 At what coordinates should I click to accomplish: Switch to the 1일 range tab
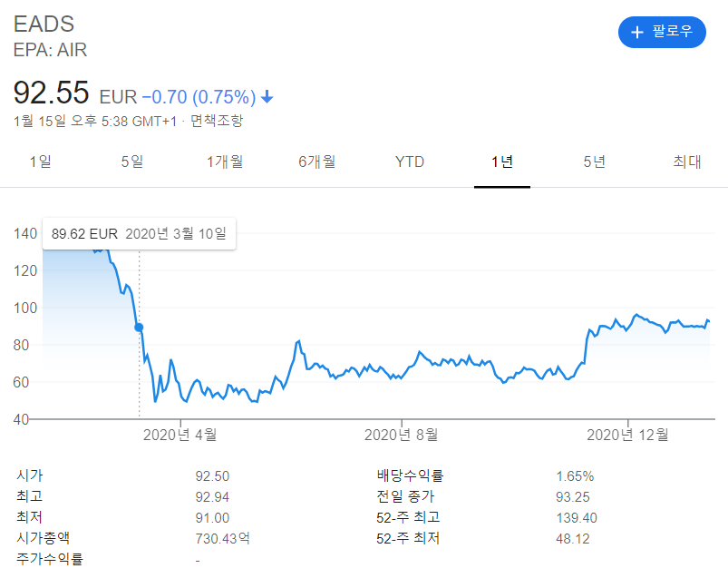41,162
